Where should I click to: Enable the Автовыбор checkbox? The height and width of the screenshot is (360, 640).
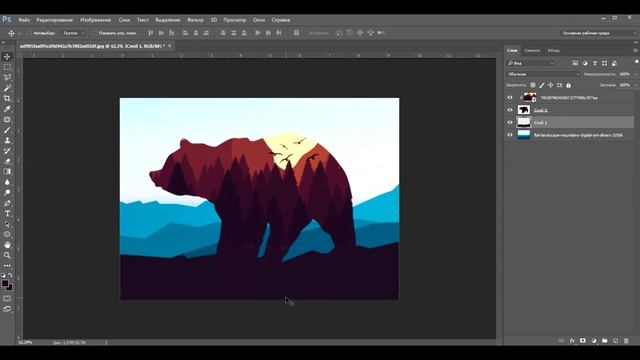pyautogui.click(x=29, y=33)
